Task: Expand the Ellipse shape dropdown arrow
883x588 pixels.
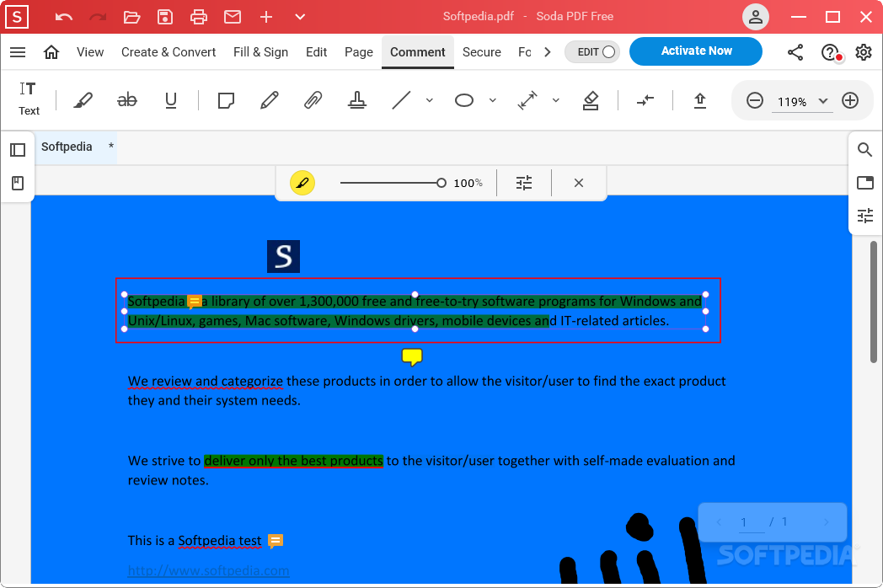Action: (x=493, y=101)
